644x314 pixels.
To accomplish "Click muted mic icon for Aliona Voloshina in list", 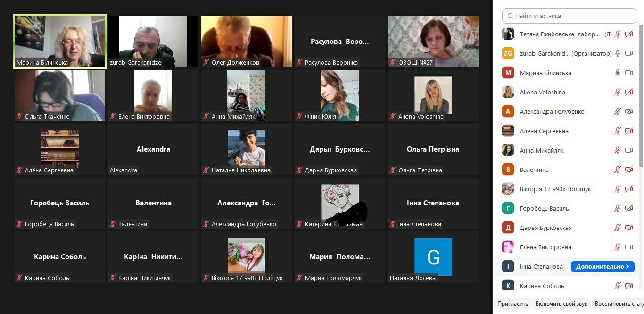I will [x=618, y=92].
